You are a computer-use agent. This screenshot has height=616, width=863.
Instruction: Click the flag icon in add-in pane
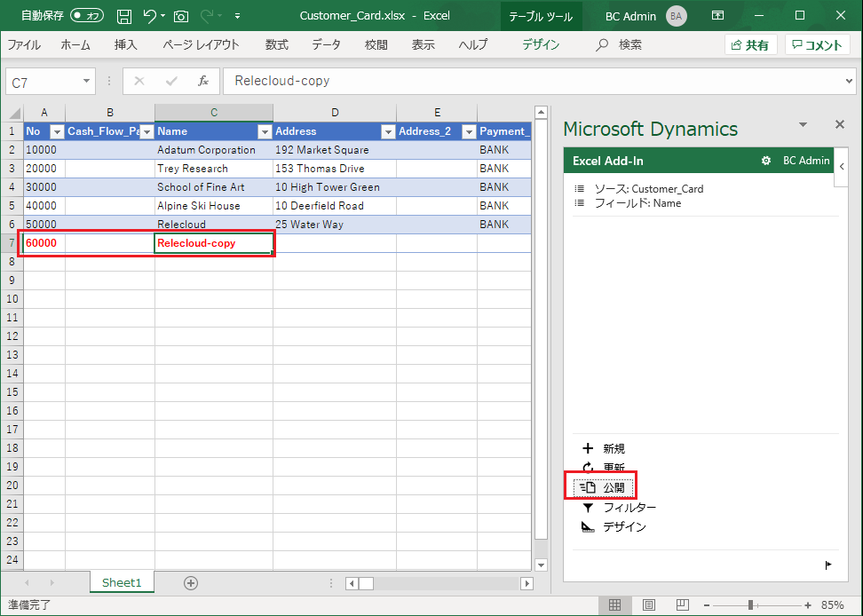[x=828, y=565]
